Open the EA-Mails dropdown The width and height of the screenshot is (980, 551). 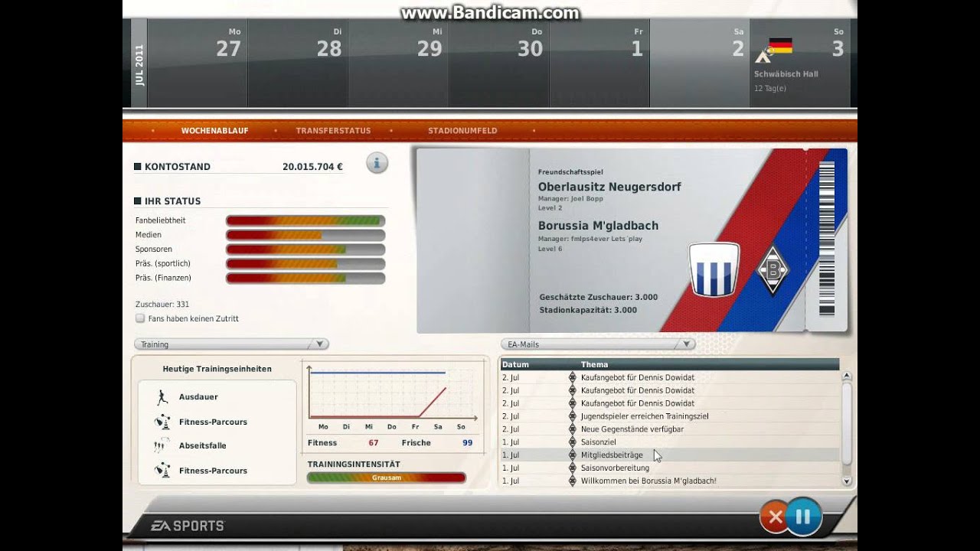click(x=598, y=344)
